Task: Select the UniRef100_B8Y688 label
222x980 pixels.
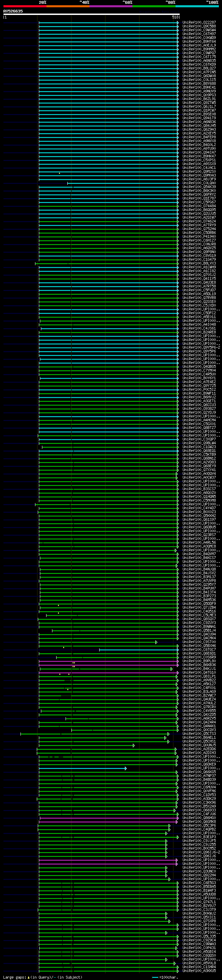Action: 199,84
